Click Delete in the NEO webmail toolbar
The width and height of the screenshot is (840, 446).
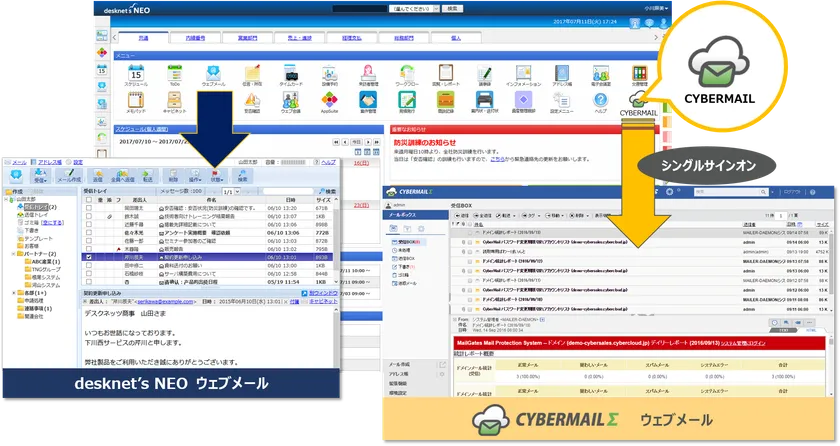[173, 176]
